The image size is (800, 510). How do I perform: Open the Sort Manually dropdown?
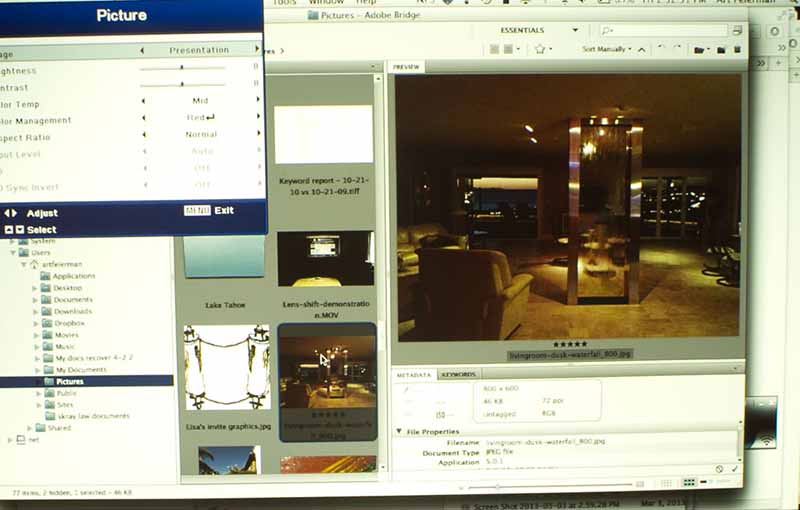click(x=607, y=49)
